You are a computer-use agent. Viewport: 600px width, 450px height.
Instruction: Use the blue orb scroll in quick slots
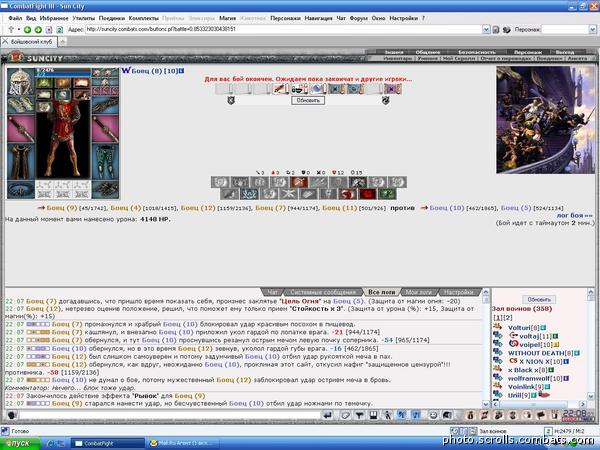point(317,89)
